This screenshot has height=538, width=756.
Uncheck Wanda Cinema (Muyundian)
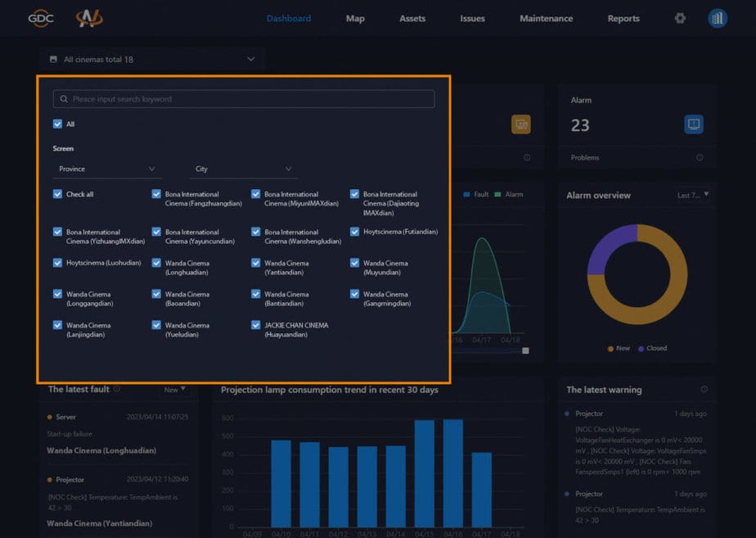pos(354,263)
